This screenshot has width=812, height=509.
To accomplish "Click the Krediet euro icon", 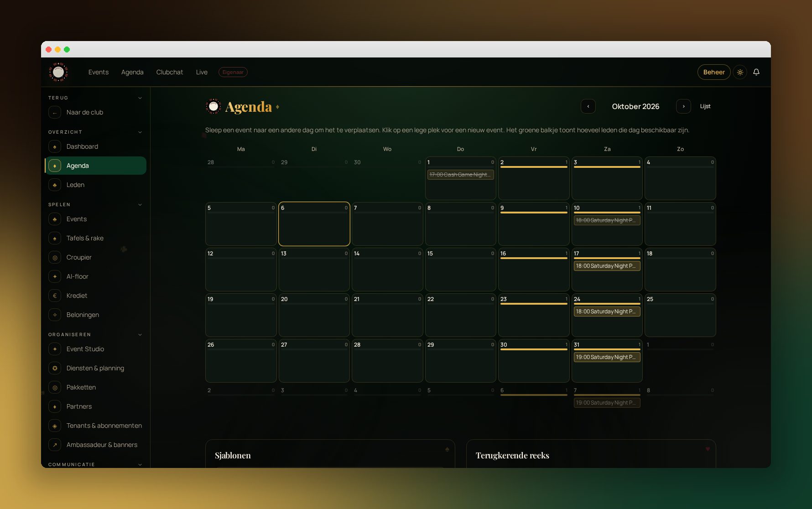I will pos(55,296).
